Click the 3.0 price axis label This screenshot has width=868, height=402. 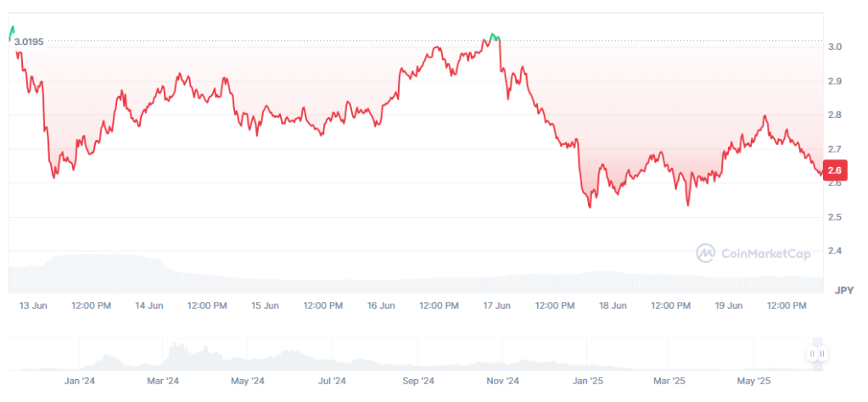point(835,47)
